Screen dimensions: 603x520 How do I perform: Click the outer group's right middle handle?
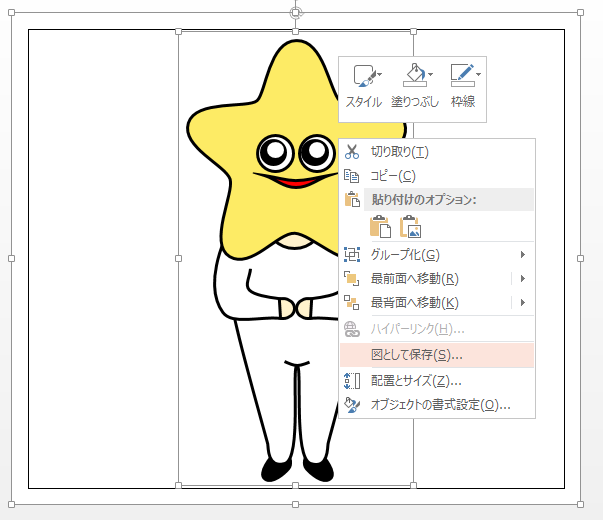click(580, 258)
